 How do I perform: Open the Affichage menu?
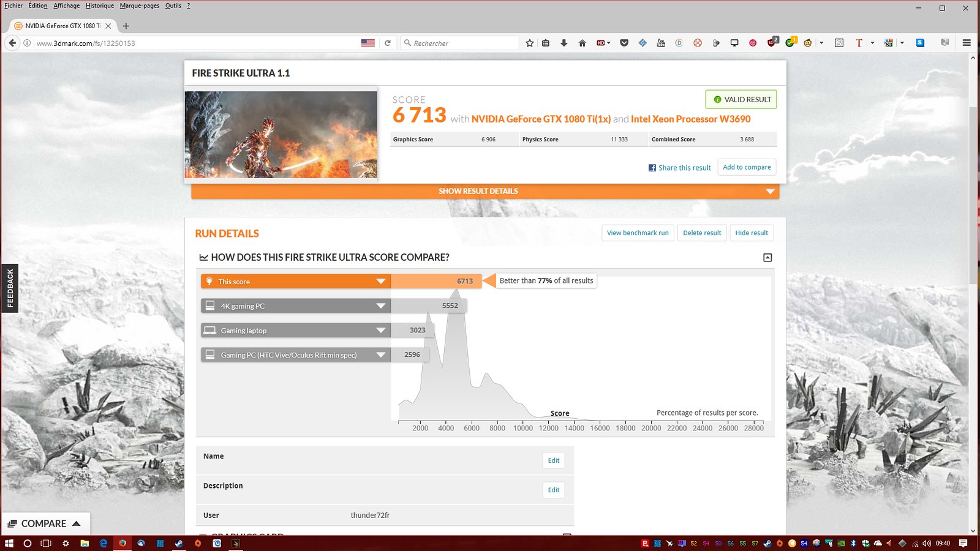point(67,6)
